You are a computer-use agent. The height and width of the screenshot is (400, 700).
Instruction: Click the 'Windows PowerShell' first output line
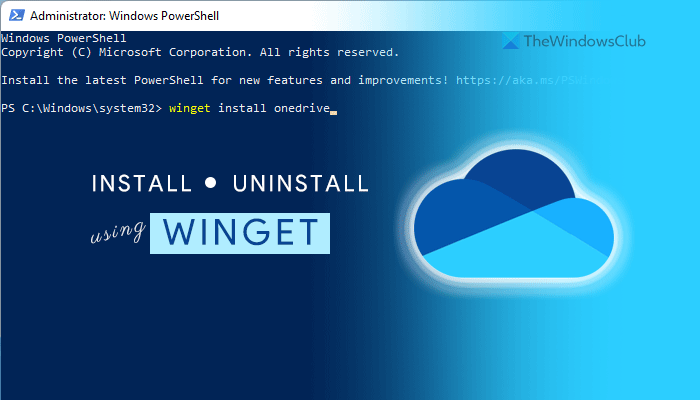[63, 38]
